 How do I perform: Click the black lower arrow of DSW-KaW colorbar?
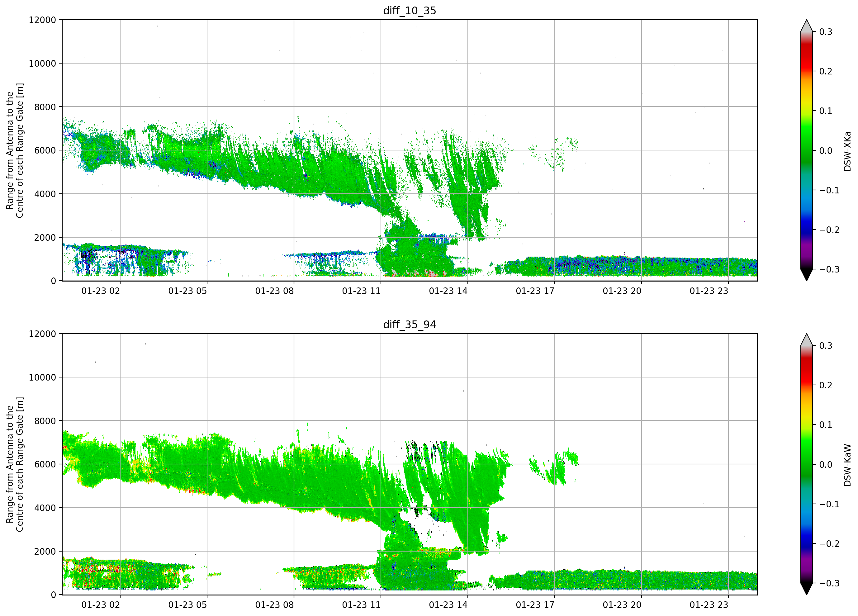[807, 589]
